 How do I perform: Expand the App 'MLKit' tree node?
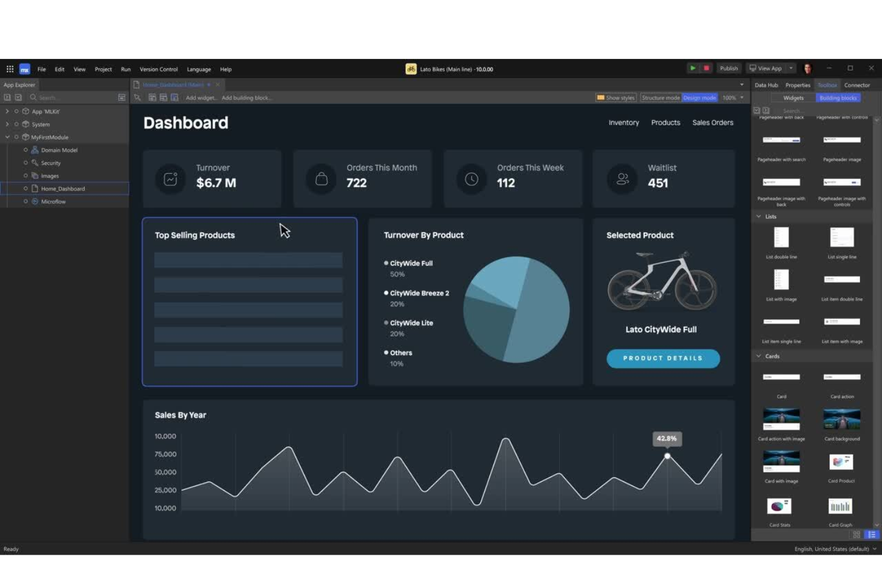(x=7, y=111)
